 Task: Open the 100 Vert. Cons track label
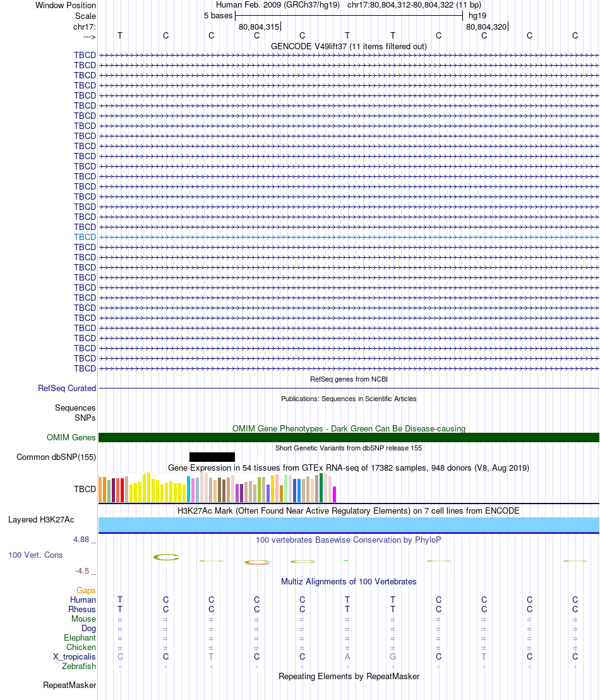[36, 555]
